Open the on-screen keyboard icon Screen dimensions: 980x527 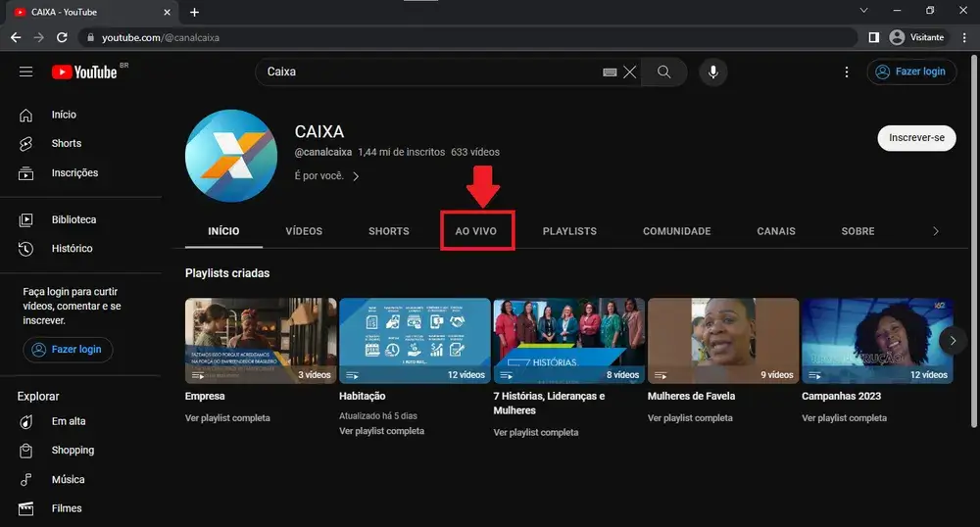(x=610, y=72)
